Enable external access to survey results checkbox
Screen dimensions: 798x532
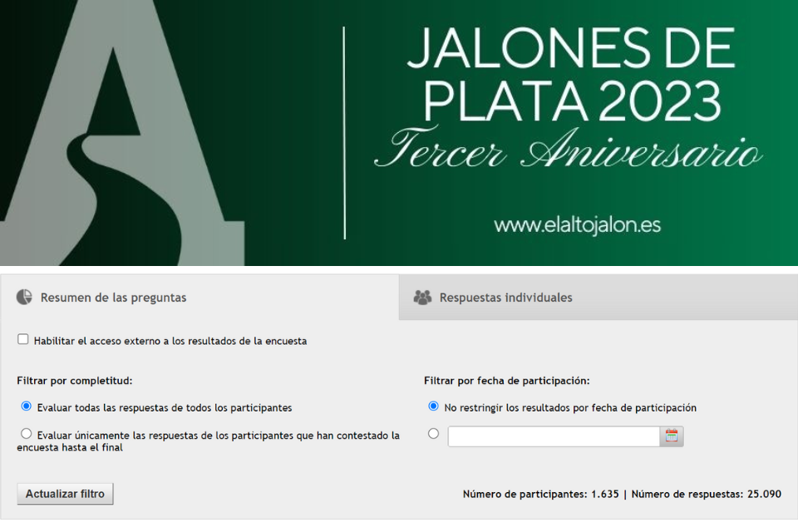point(23,339)
